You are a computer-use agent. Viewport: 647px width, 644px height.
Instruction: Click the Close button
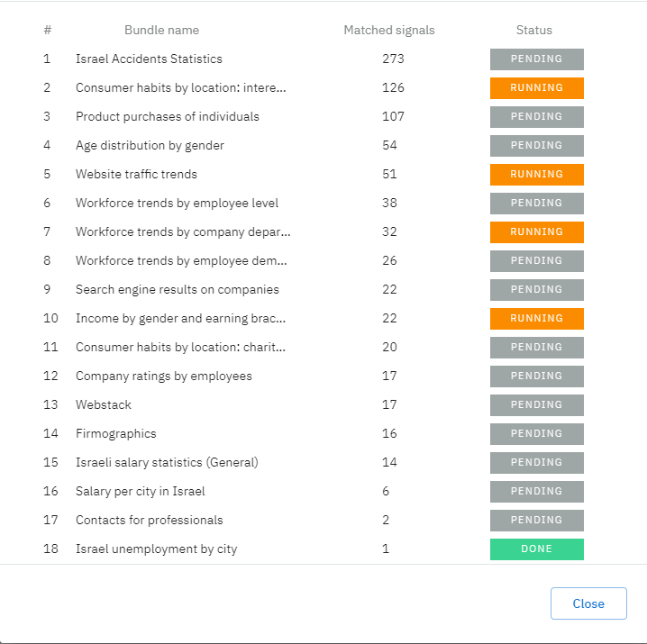pos(588,603)
